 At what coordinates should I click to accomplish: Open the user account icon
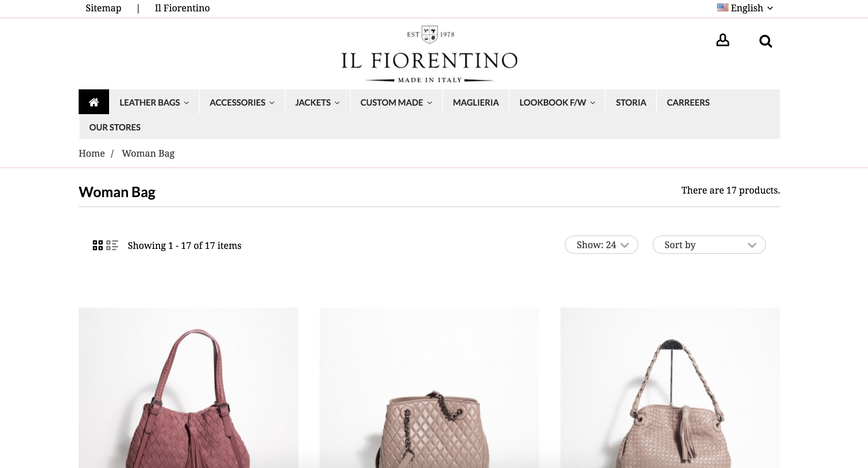point(722,40)
